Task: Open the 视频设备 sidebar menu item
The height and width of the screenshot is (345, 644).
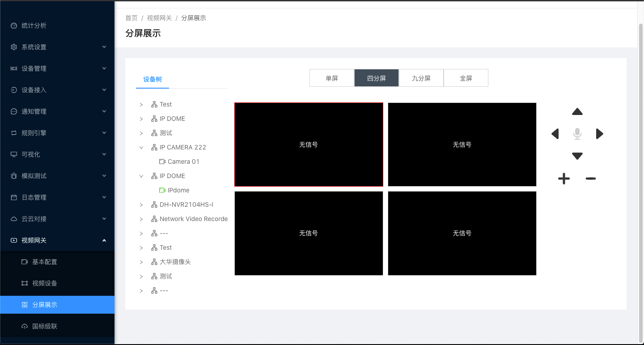Action: click(x=45, y=283)
